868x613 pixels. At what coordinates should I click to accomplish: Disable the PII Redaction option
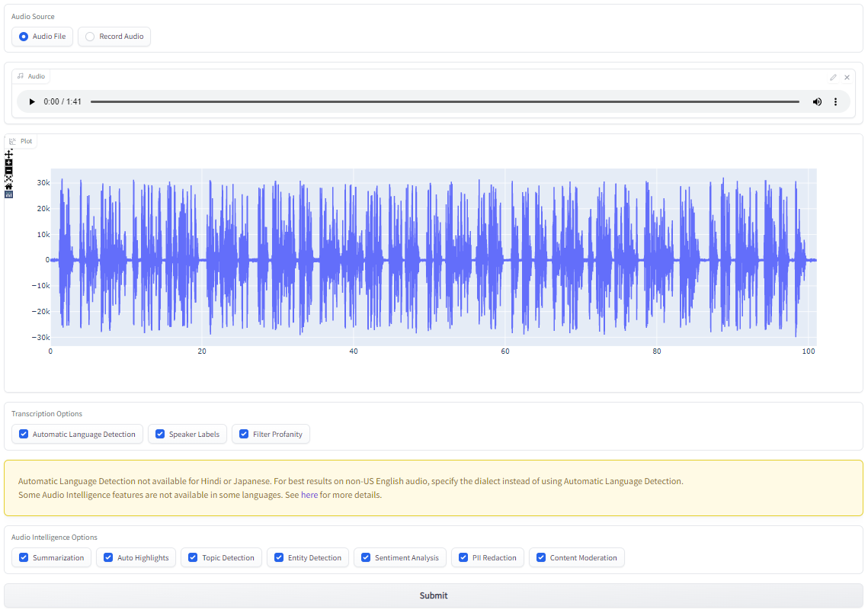click(488, 557)
